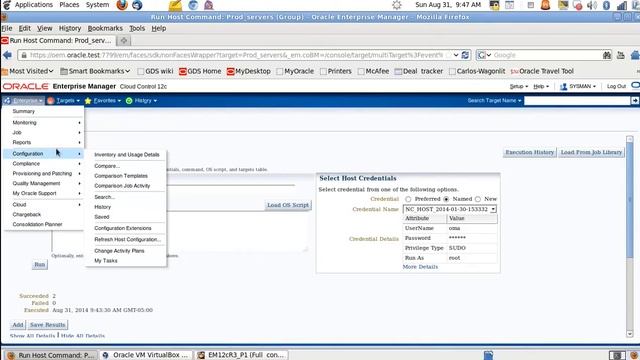Click the search submit arrow beside target search field
The height and width of the screenshot is (360, 640).
pos(635,100)
